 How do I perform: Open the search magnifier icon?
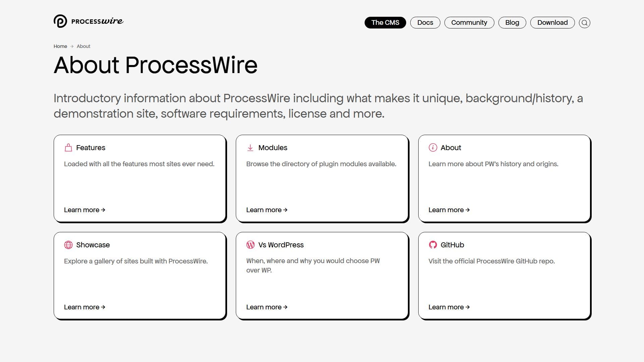pyautogui.click(x=585, y=22)
